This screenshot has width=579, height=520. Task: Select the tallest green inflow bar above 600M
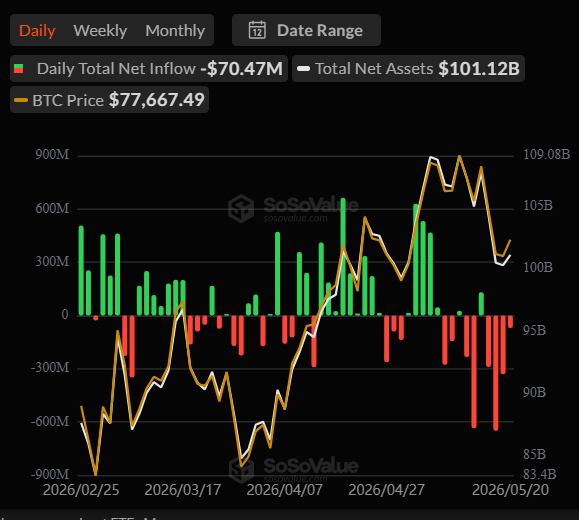coord(343,257)
